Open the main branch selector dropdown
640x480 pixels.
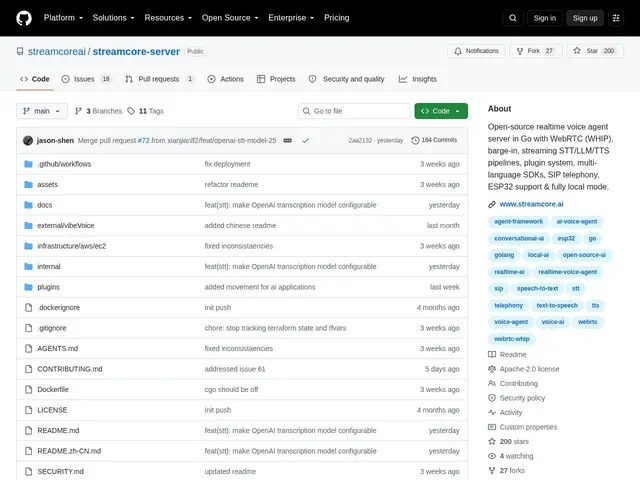[x=42, y=111]
